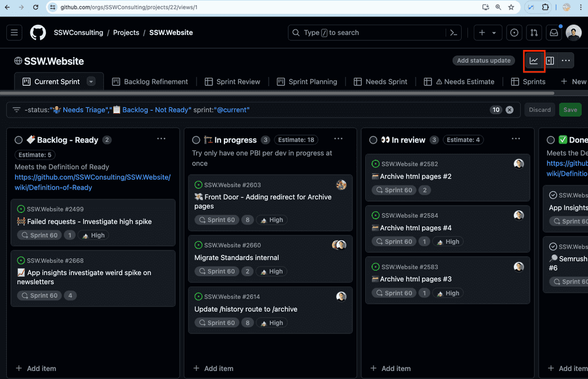This screenshot has width=588, height=379.
Task: Open your notifications inbox
Action: (x=554, y=32)
